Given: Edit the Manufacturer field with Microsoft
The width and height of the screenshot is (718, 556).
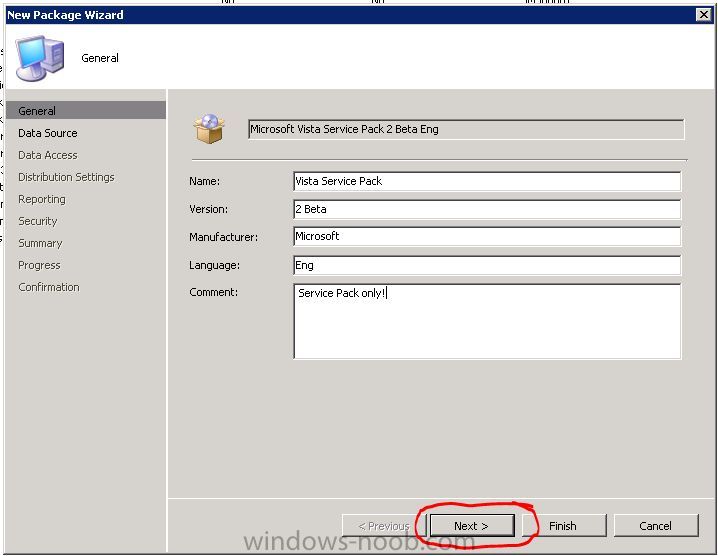Looking at the screenshot, I should click(487, 237).
